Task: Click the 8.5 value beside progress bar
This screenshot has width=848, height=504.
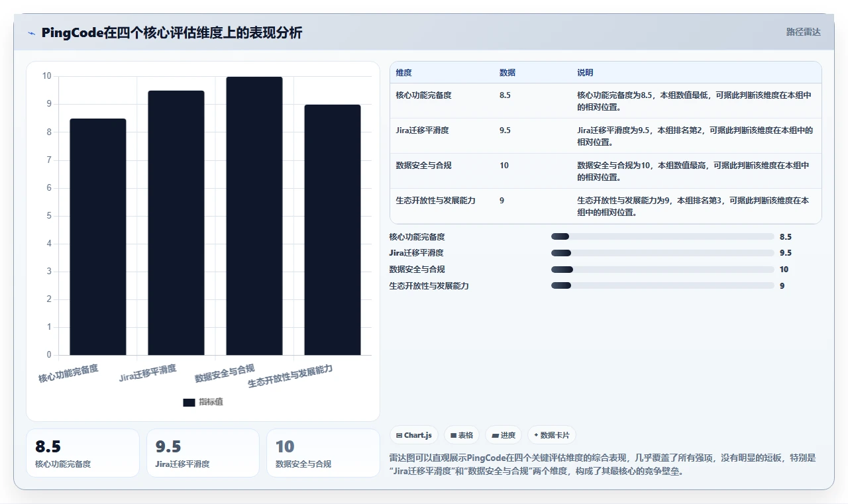Action: [x=786, y=236]
